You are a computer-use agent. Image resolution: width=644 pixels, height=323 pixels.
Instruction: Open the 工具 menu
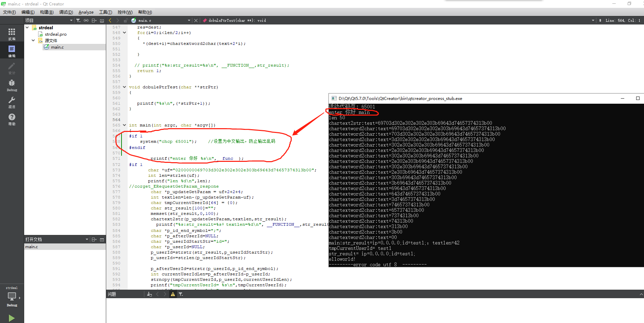pyautogui.click(x=106, y=12)
